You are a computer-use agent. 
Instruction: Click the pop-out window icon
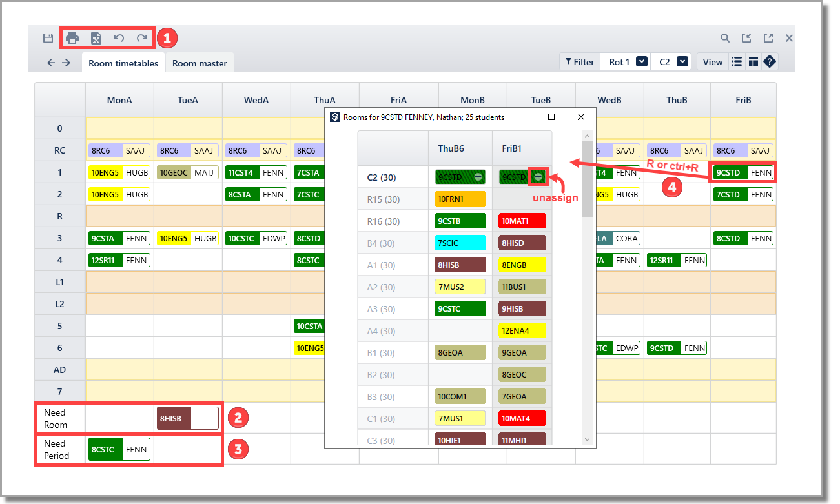[x=768, y=38]
